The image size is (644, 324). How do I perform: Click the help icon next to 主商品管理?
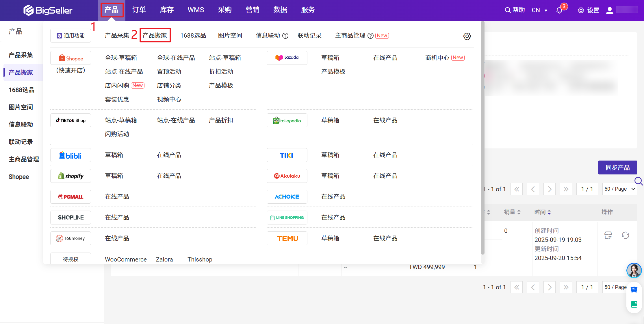[x=370, y=36]
